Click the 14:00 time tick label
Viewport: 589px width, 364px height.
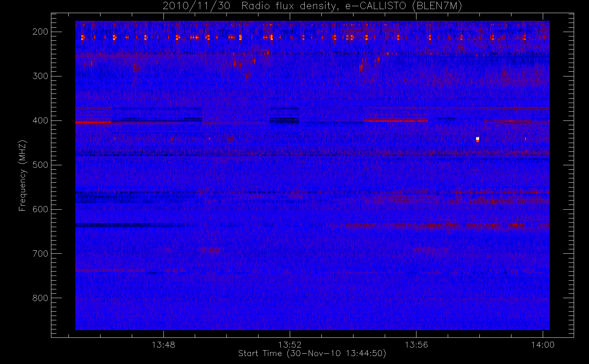543,344
